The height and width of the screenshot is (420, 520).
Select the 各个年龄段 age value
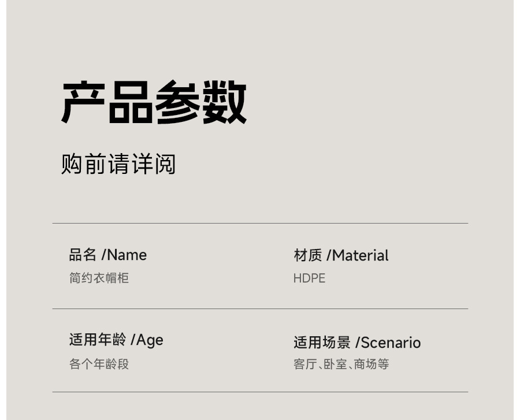click(x=99, y=364)
